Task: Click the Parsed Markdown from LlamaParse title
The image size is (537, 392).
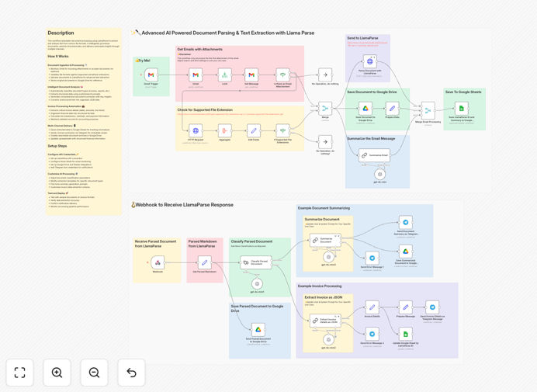Action: coord(203,244)
